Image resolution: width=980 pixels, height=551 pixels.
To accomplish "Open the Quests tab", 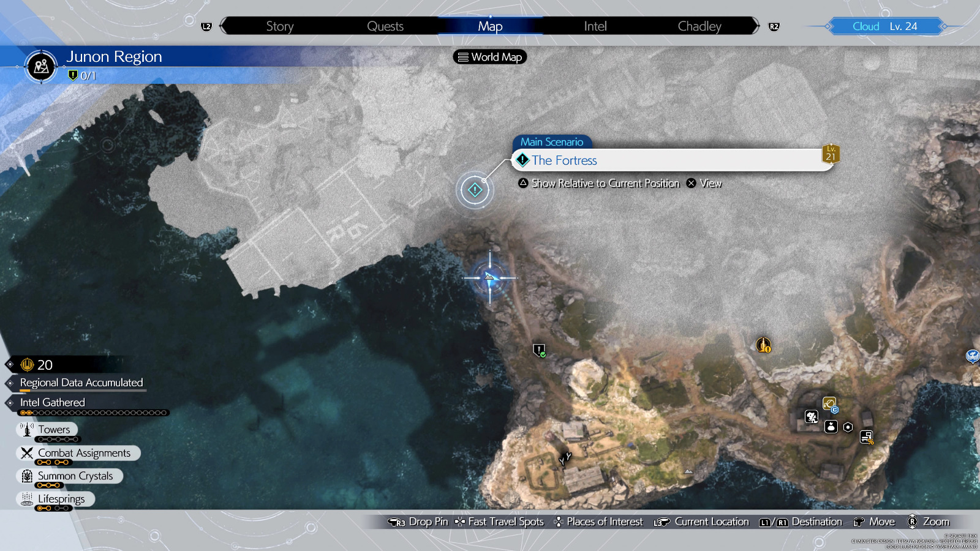I will [x=385, y=26].
